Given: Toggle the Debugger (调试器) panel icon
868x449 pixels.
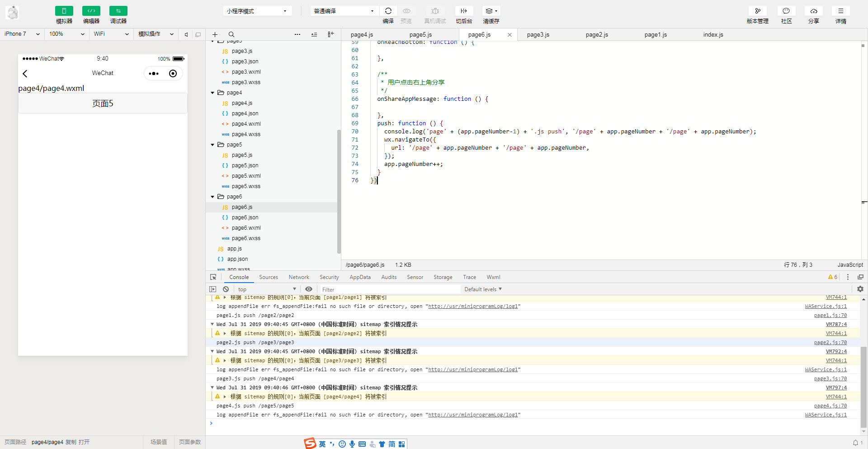Looking at the screenshot, I should click(118, 11).
